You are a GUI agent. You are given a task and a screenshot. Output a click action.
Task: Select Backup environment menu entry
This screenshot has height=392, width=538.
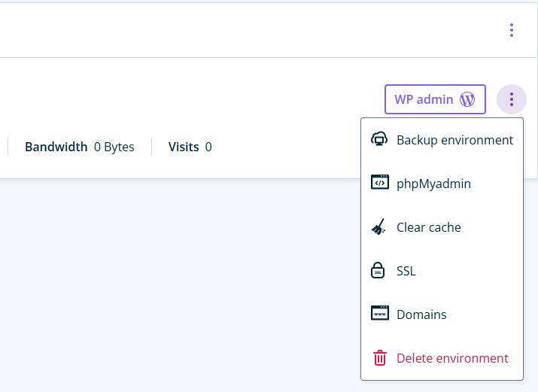442,140
